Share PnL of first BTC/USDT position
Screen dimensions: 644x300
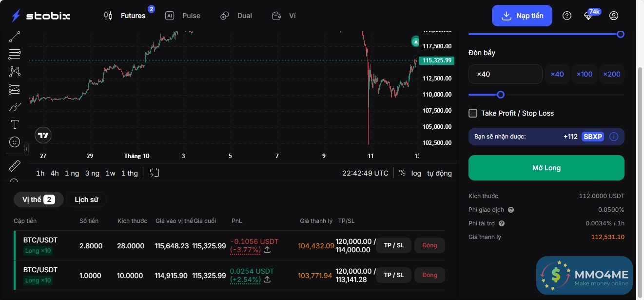click(x=267, y=250)
